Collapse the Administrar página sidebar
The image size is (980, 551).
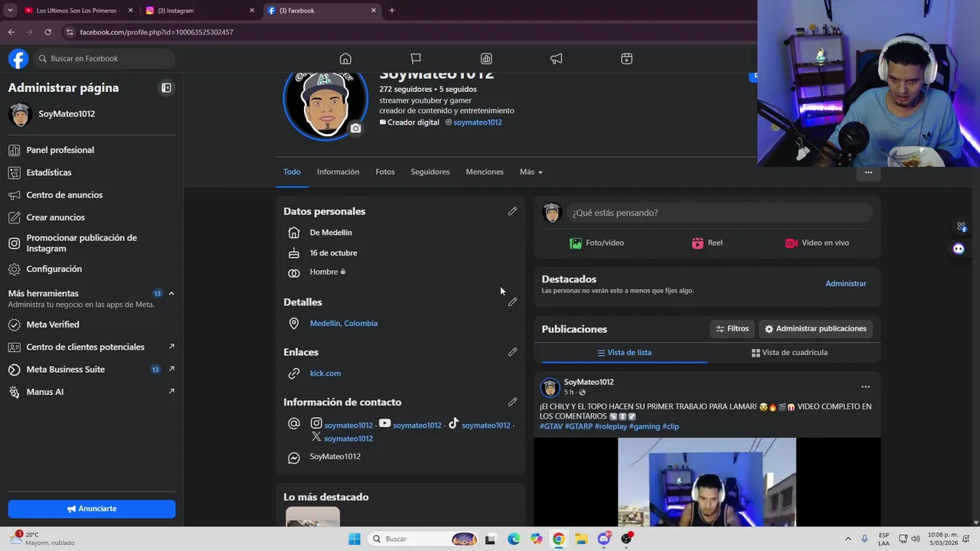point(166,88)
